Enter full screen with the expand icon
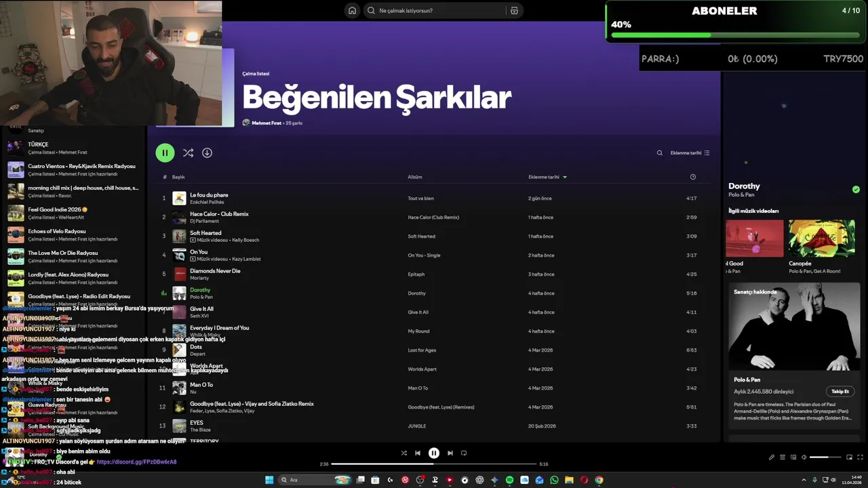The image size is (868, 488). point(861,457)
